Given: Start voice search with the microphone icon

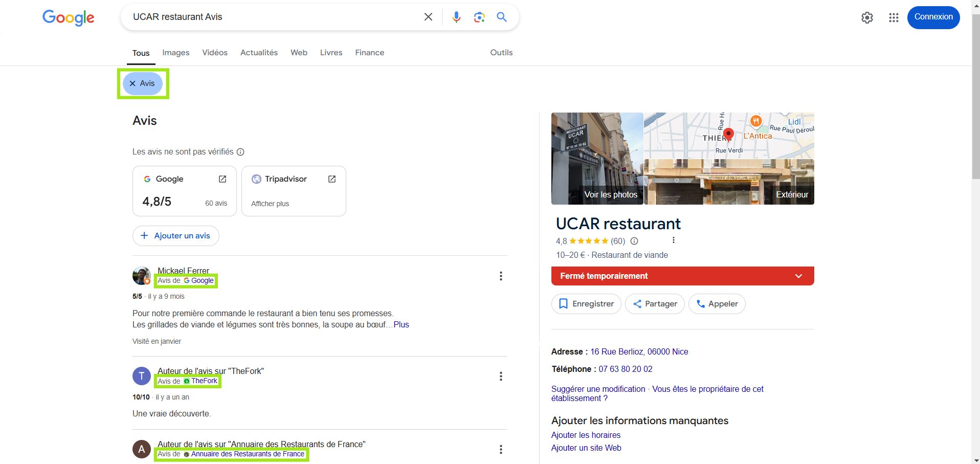Looking at the screenshot, I should click(456, 17).
